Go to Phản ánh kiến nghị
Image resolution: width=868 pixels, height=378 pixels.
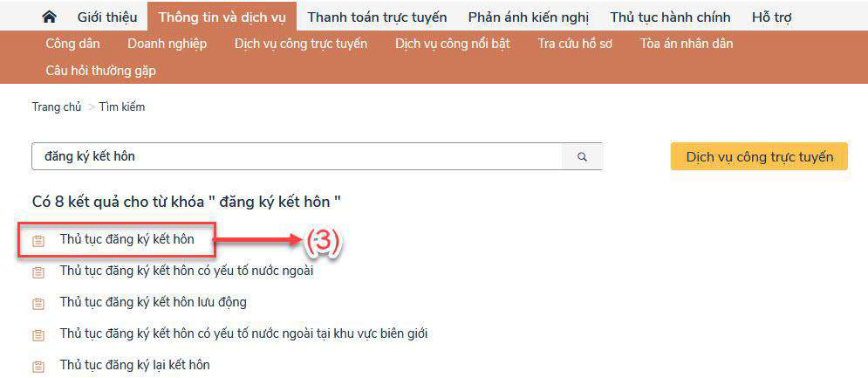point(528,17)
